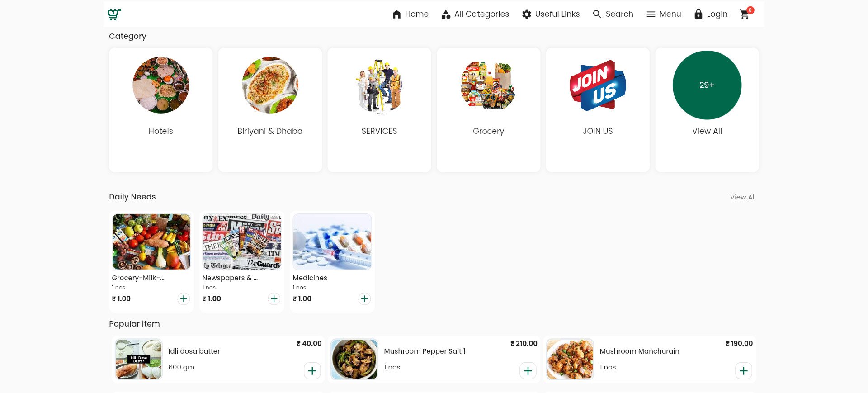Screen dimensions: 868x393
Task: Add Newspapers item with plus icon
Action: pos(274,299)
